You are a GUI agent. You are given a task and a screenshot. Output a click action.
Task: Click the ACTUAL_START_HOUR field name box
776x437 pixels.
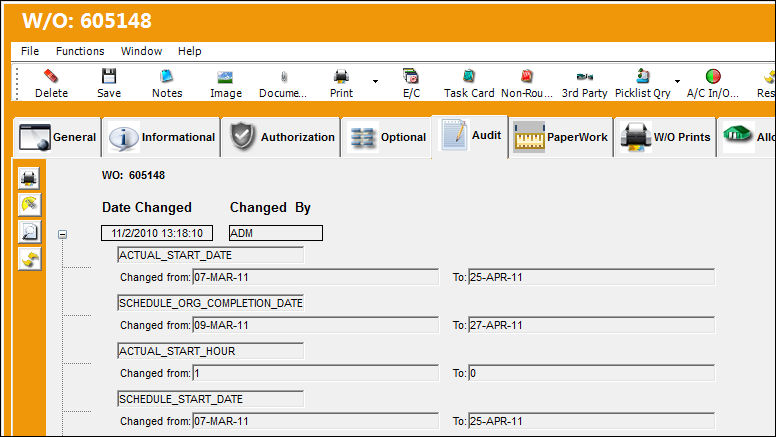(210, 351)
